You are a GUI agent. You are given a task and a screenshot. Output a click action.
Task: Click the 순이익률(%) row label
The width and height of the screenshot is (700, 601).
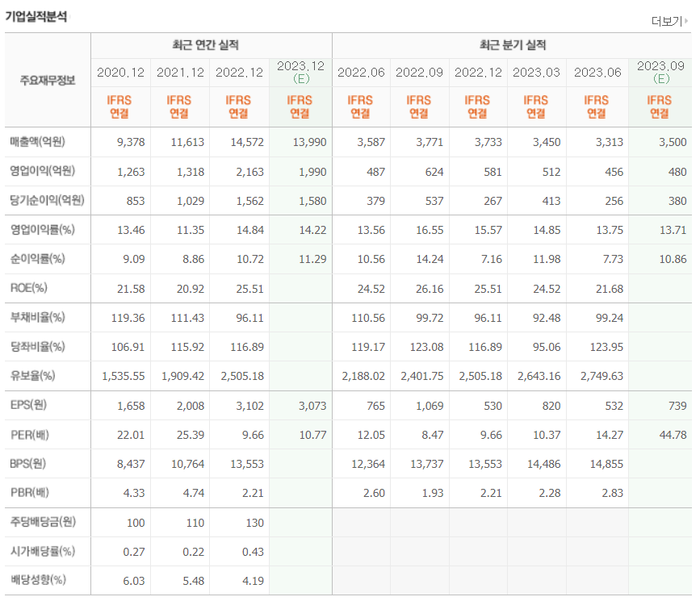(x=37, y=258)
